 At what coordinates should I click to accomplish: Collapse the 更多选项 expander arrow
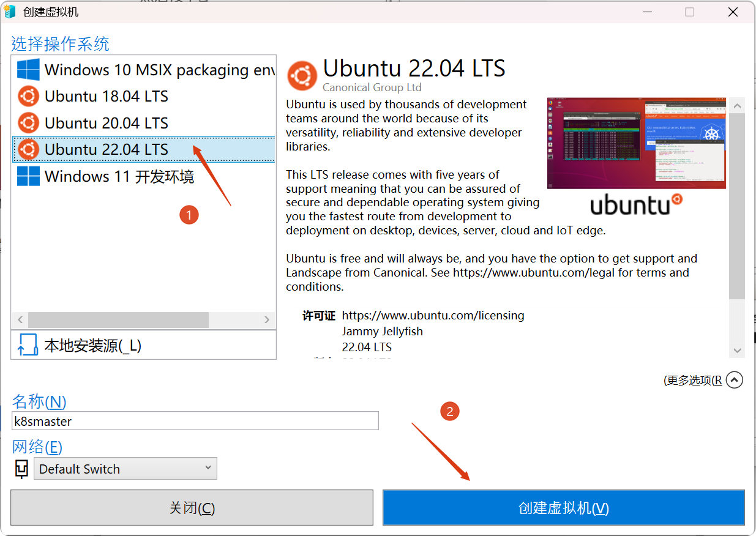pos(734,380)
